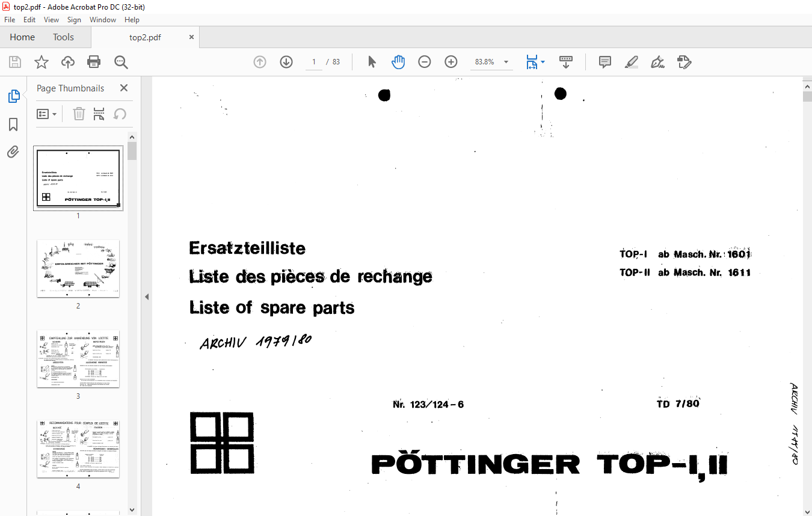Viewport: 812px width, 516px height.
Task: Open Page Thumbnails sidebar icon
Action: (x=13, y=96)
